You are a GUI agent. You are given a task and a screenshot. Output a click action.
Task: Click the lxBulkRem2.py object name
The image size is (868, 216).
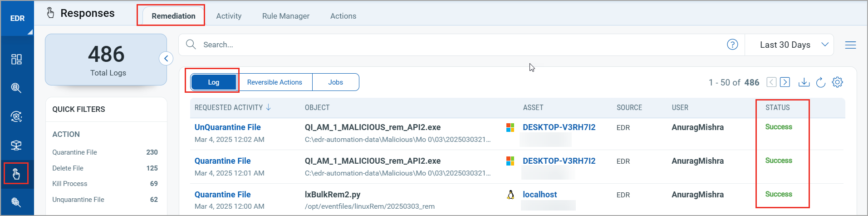pyautogui.click(x=332, y=195)
